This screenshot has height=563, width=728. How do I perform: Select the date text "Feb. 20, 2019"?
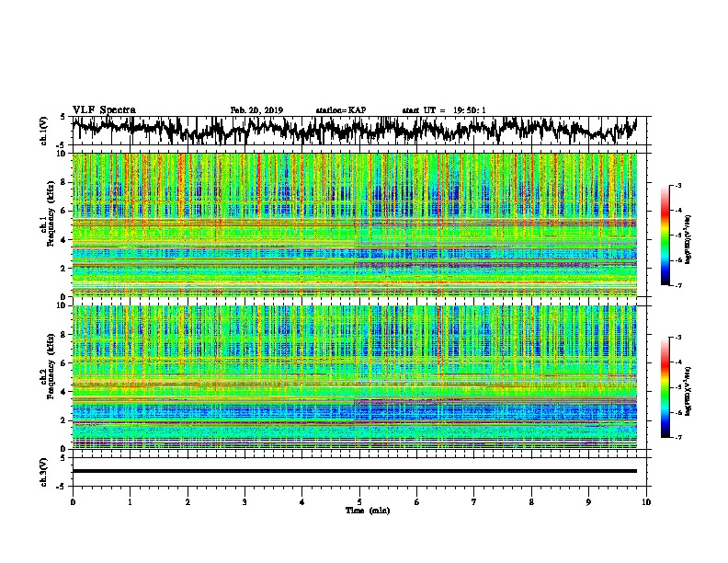pyautogui.click(x=256, y=110)
